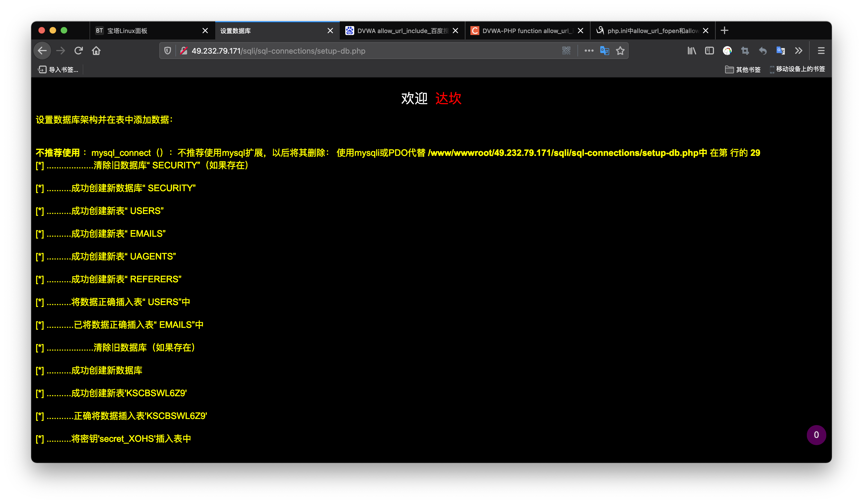Click the translate icon inside address bar
Screen dimensions: 863x504
coord(604,51)
